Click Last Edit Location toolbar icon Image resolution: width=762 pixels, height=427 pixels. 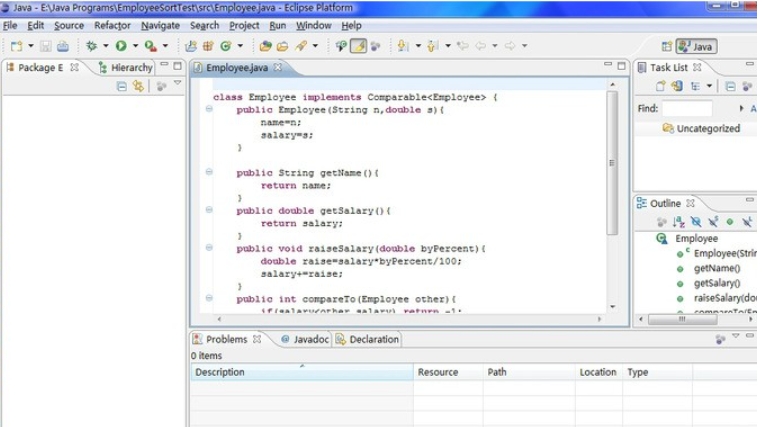pyautogui.click(x=463, y=46)
